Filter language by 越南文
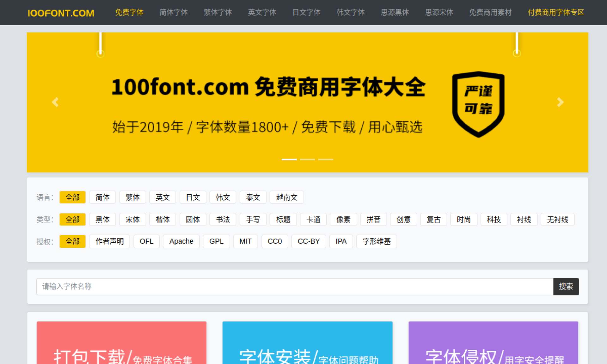This screenshot has width=607, height=364. [x=287, y=197]
